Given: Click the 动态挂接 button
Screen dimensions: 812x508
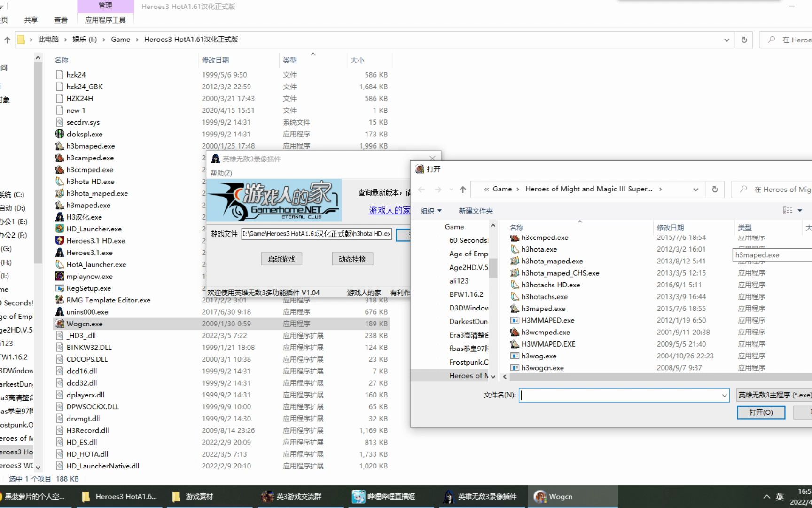Looking at the screenshot, I should pyautogui.click(x=352, y=259).
